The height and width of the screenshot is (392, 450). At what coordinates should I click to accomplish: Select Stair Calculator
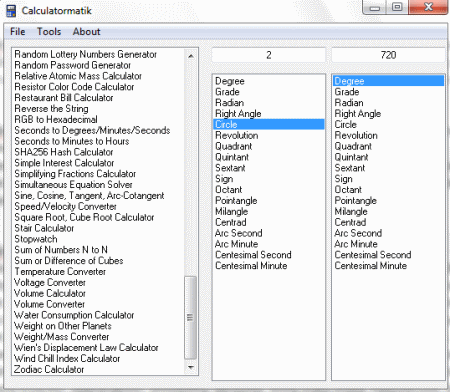point(44,228)
